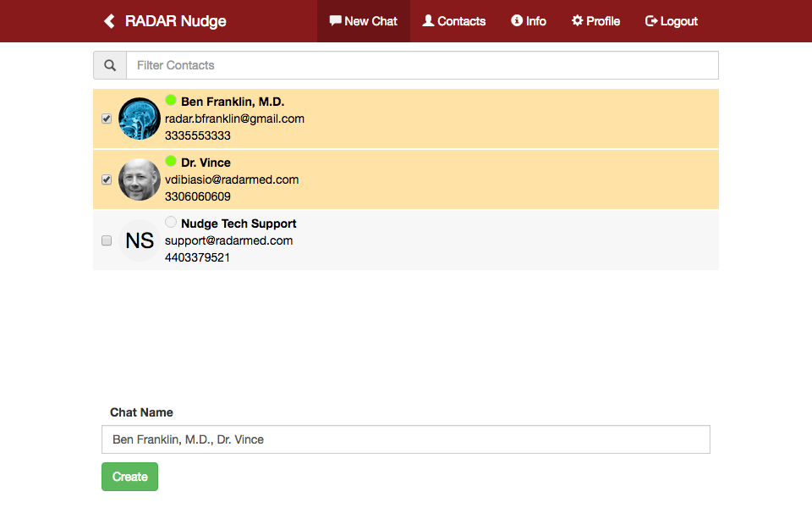Click phone number 3306060609
Viewport: 812px width, 508px height.
tap(198, 196)
